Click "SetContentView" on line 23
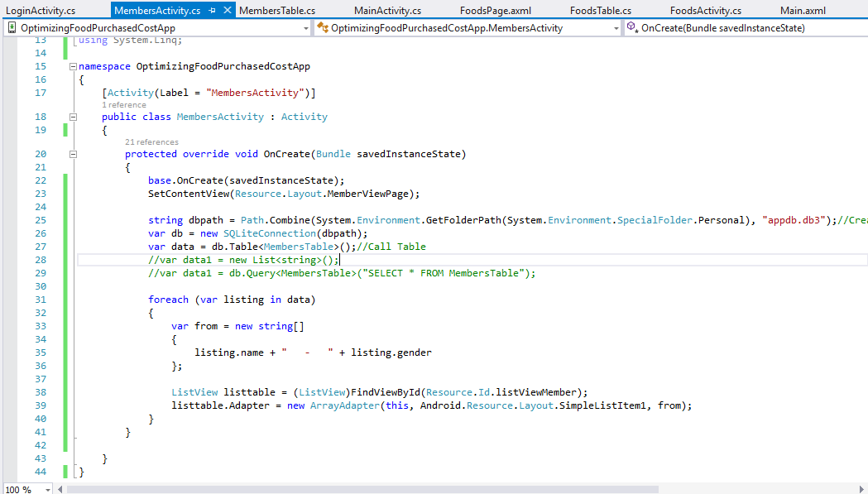 (188, 194)
